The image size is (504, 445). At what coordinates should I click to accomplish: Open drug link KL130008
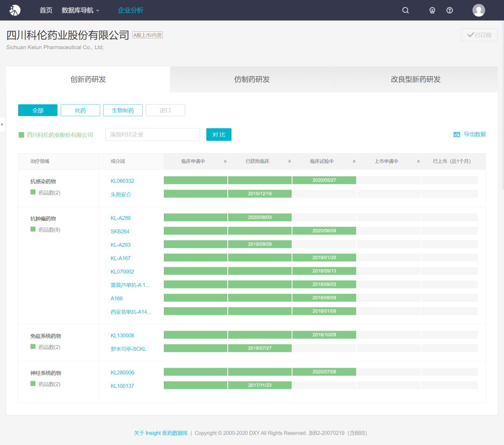[x=122, y=335]
